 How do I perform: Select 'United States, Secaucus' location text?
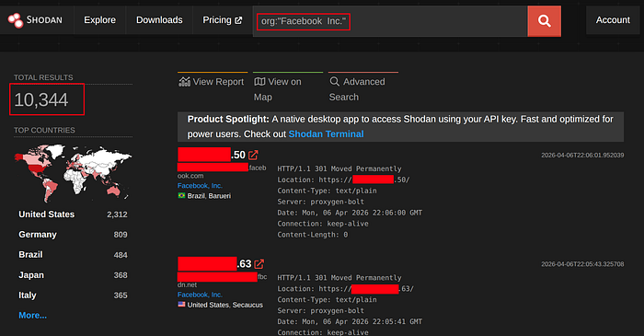pyautogui.click(x=225, y=305)
